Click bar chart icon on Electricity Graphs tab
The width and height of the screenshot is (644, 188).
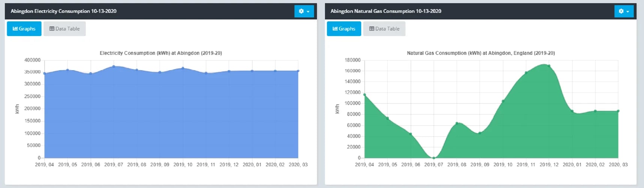tap(15, 29)
